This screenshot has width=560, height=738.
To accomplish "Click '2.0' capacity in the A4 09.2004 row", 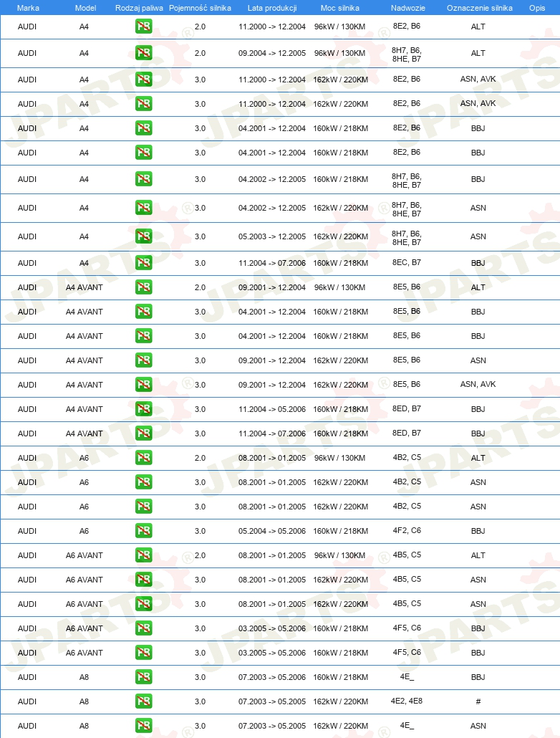I will click(x=200, y=53).
